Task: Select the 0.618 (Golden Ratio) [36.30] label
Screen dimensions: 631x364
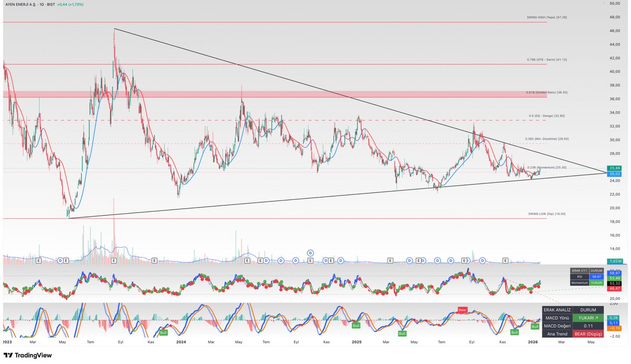Action: pyautogui.click(x=546, y=92)
